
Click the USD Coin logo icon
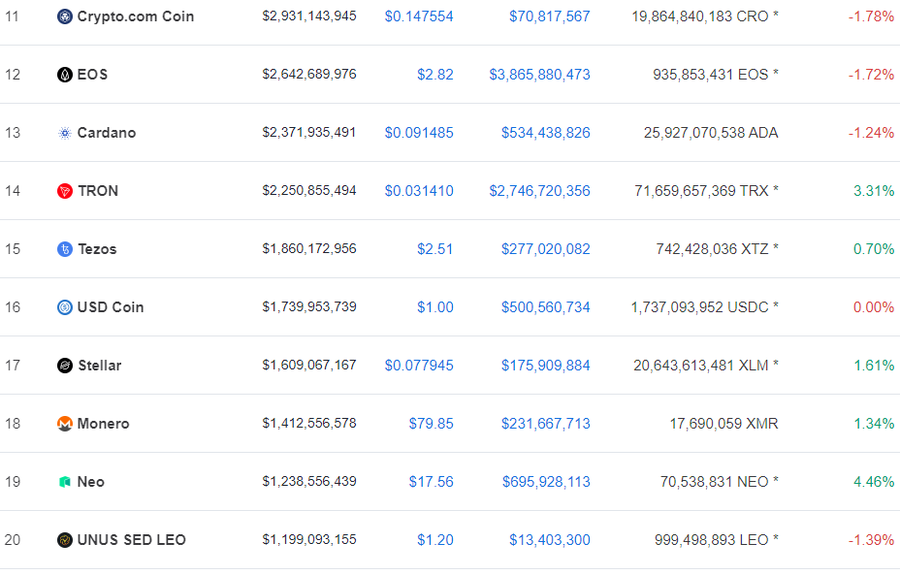click(65, 308)
